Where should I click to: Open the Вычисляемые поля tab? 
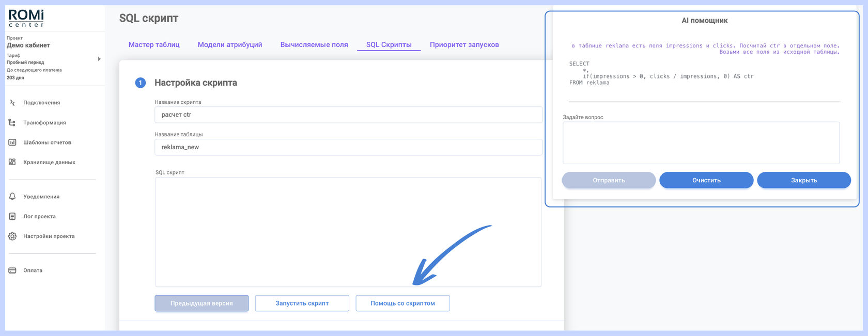pyautogui.click(x=314, y=45)
